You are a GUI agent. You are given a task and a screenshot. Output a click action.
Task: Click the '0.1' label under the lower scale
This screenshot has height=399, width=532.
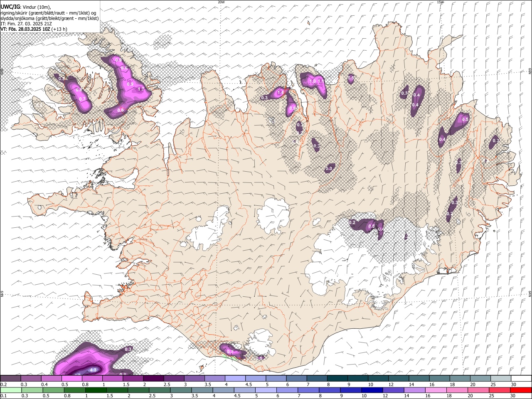click(x=3, y=396)
